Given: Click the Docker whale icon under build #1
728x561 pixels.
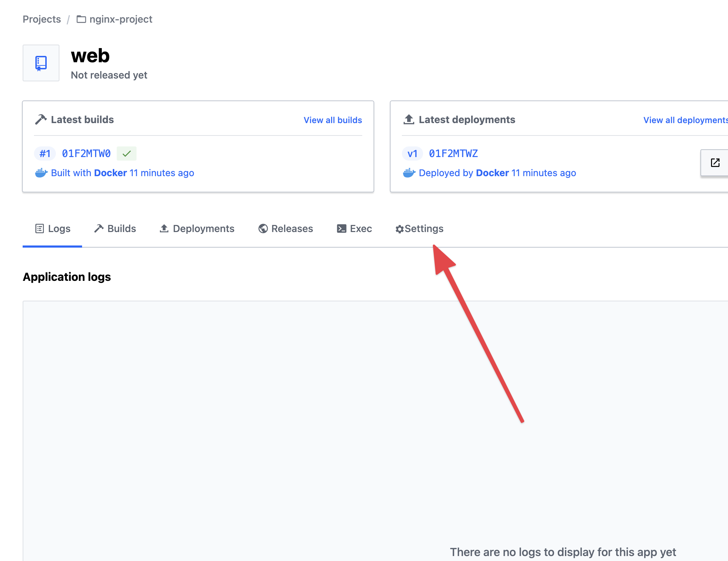Looking at the screenshot, I should (x=41, y=173).
